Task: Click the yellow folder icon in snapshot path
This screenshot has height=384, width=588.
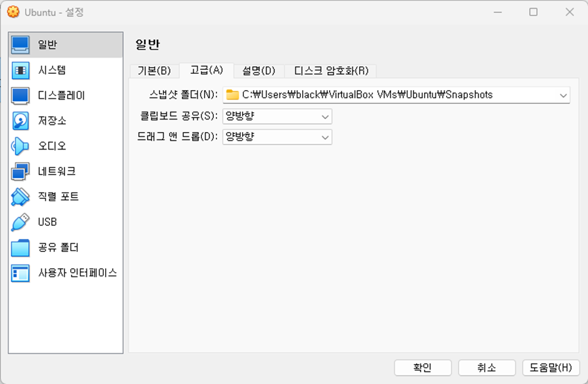Action: 233,95
